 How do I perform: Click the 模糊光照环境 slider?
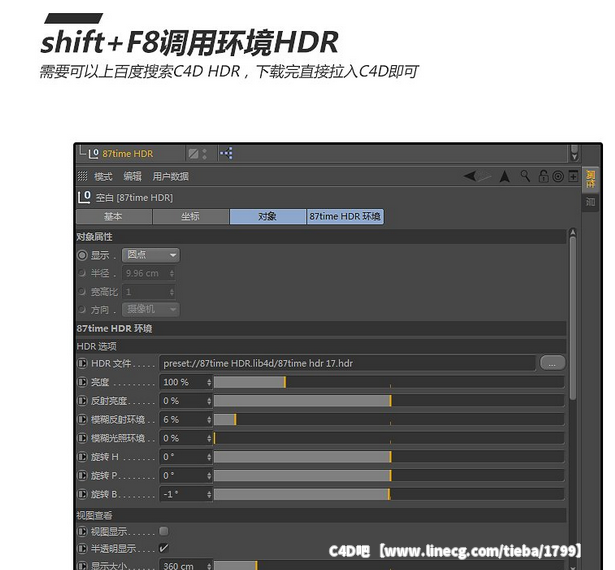(389, 438)
